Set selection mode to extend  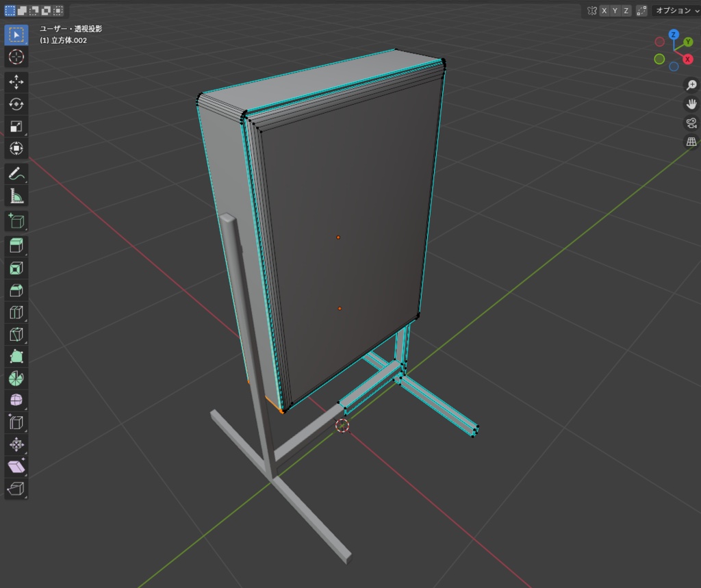coord(22,10)
